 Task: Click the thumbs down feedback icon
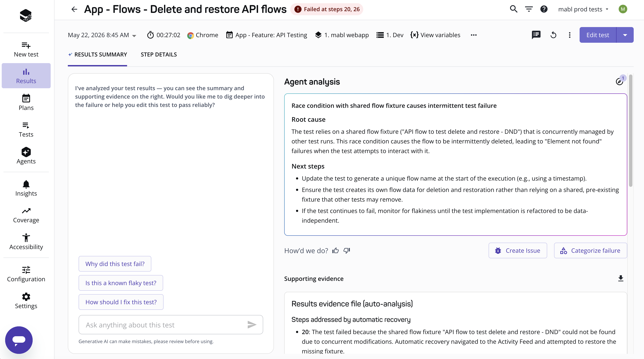pos(347,251)
